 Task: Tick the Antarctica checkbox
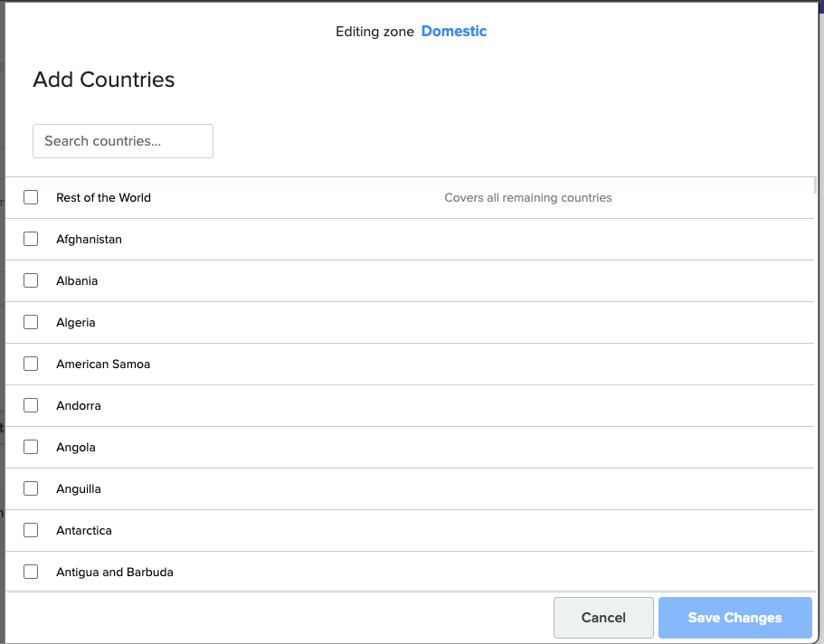31,529
